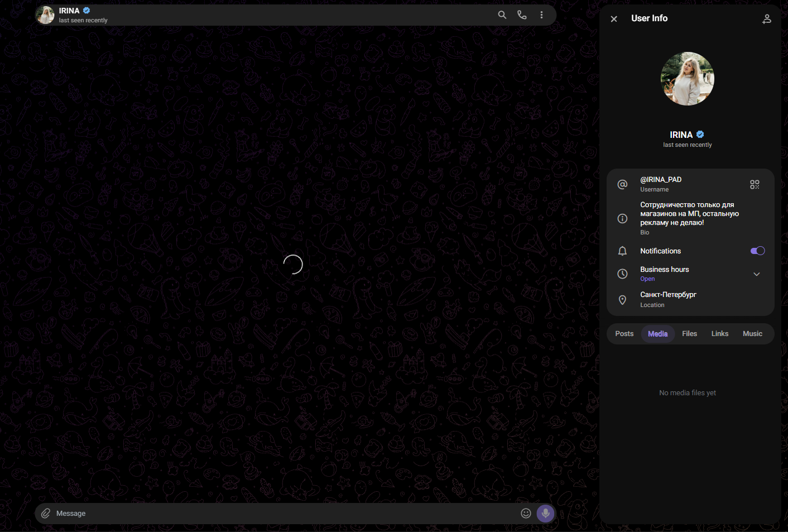Disable the Notifications toggle
Image resolution: width=788 pixels, height=532 pixels.
pos(757,251)
